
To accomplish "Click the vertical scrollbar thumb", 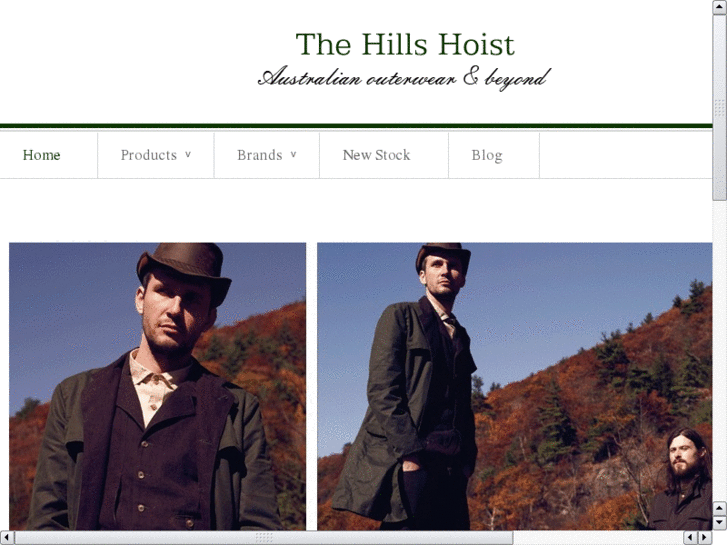I will pos(720,107).
